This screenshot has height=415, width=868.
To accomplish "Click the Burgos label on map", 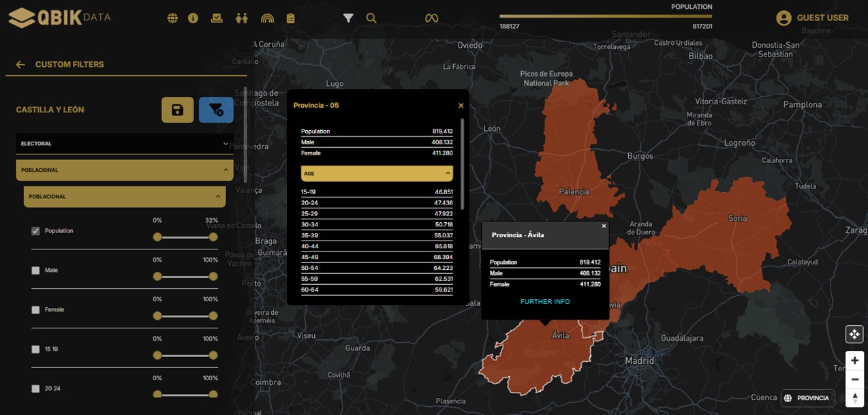I will pyautogui.click(x=640, y=156).
